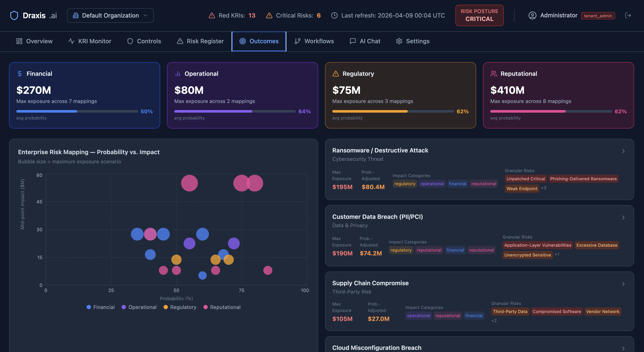The height and width of the screenshot is (352, 644).
Task: Select the KRI Monitor waveform icon
Action: (x=71, y=41)
